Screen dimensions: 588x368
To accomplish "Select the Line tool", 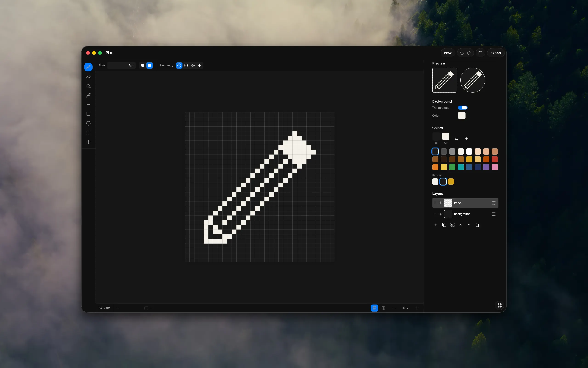I will (x=88, y=105).
